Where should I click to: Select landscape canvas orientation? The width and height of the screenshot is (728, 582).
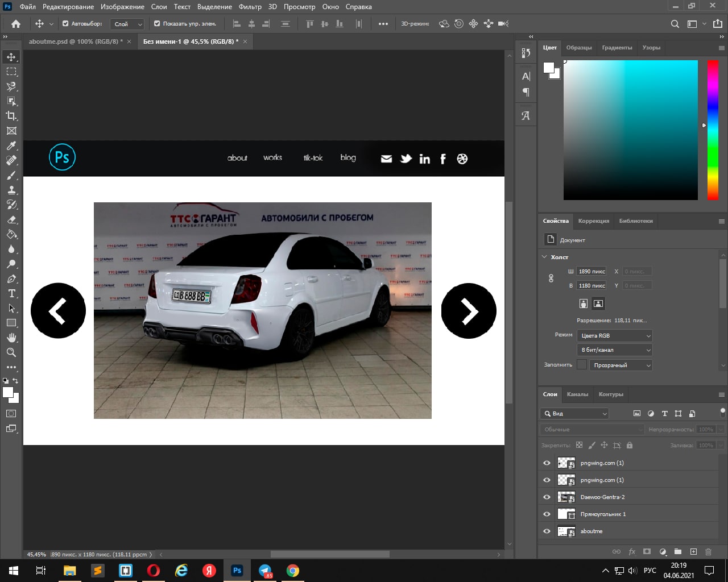click(x=598, y=304)
